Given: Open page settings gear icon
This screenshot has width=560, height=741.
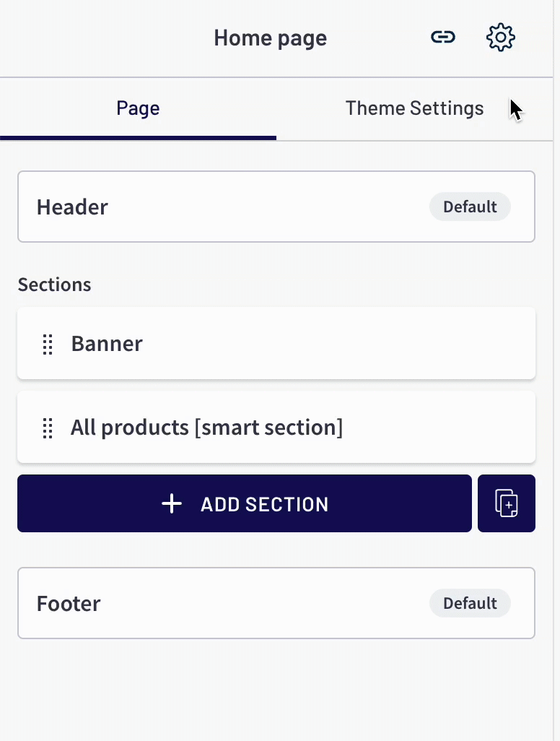Looking at the screenshot, I should coord(501,37).
